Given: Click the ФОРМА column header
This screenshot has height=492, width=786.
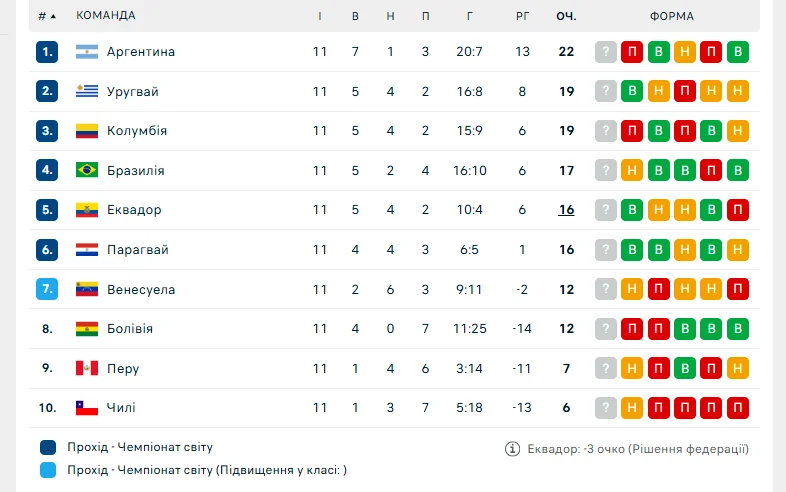Looking at the screenshot, I should coord(671,16).
